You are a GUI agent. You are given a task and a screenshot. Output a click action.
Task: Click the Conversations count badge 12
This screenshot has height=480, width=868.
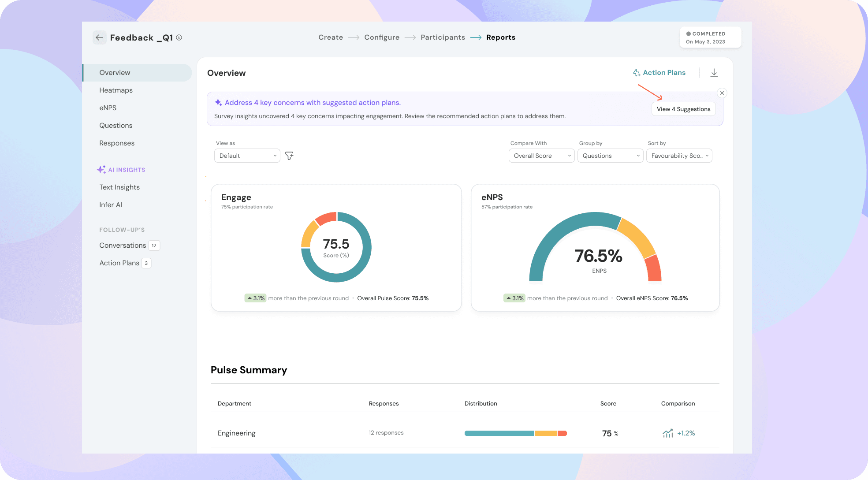[x=154, y=246]
